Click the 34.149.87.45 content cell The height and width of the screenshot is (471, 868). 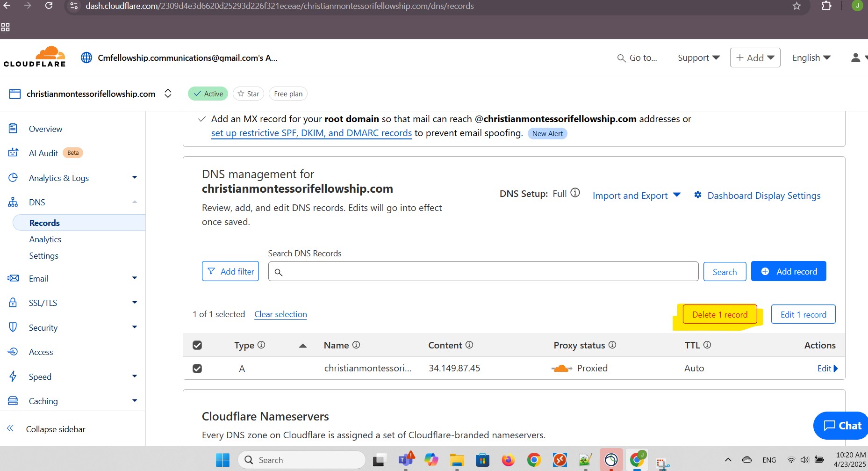(x=454, y=369)
